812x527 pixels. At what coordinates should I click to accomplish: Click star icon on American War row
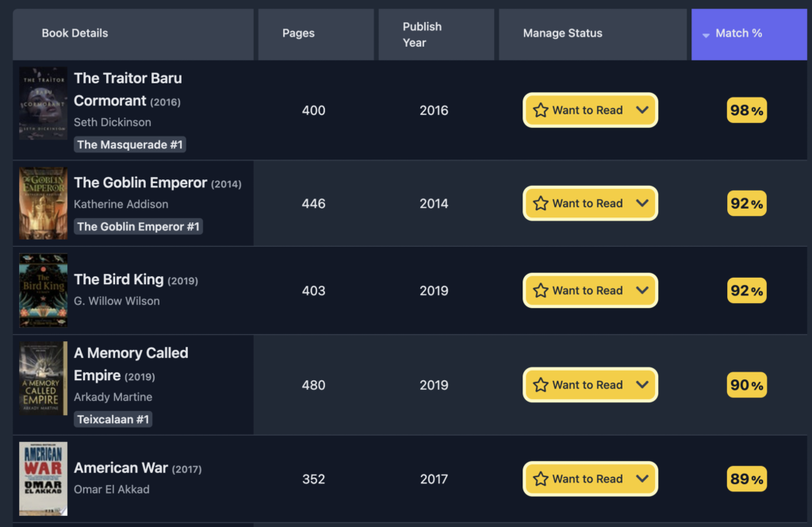pyautogui.click(x=540, y=479)
